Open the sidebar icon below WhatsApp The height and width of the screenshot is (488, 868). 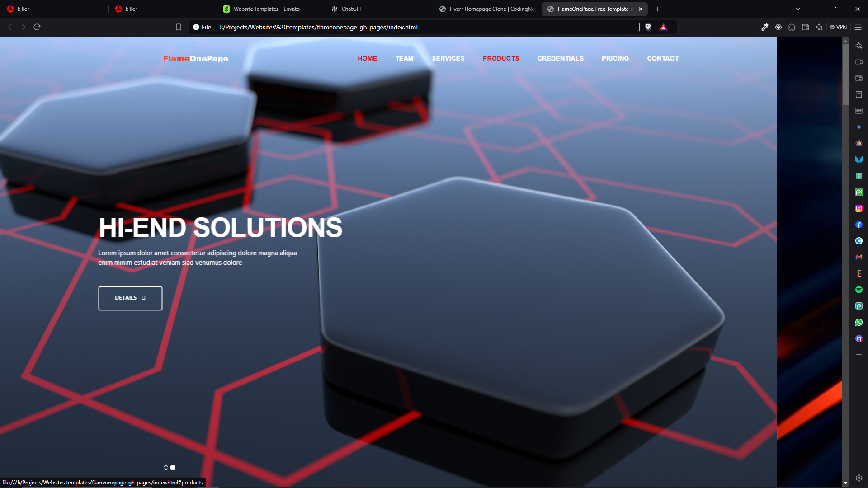859,338
